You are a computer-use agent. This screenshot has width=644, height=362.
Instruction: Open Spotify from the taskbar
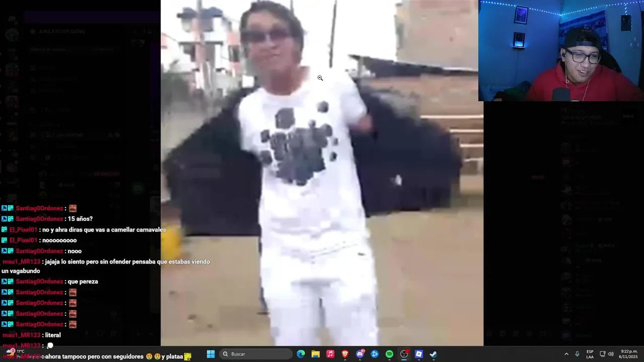[x=389, y=354]
